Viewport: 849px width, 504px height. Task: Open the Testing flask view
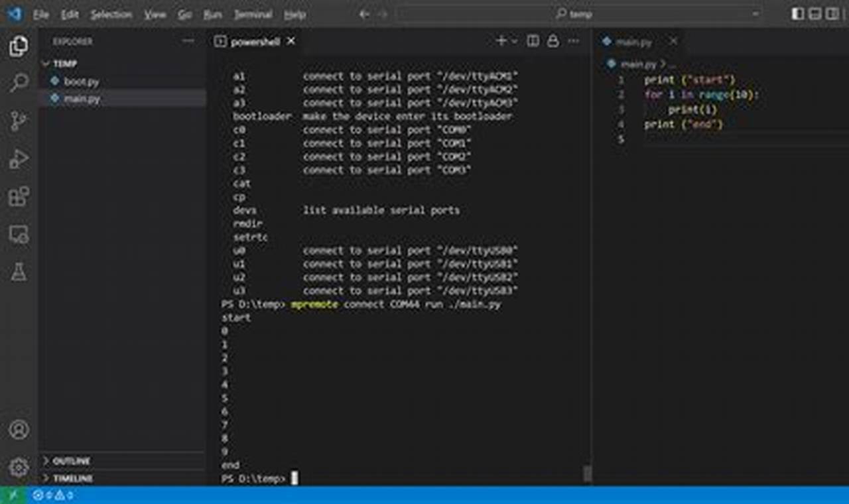tap(19, 272)
